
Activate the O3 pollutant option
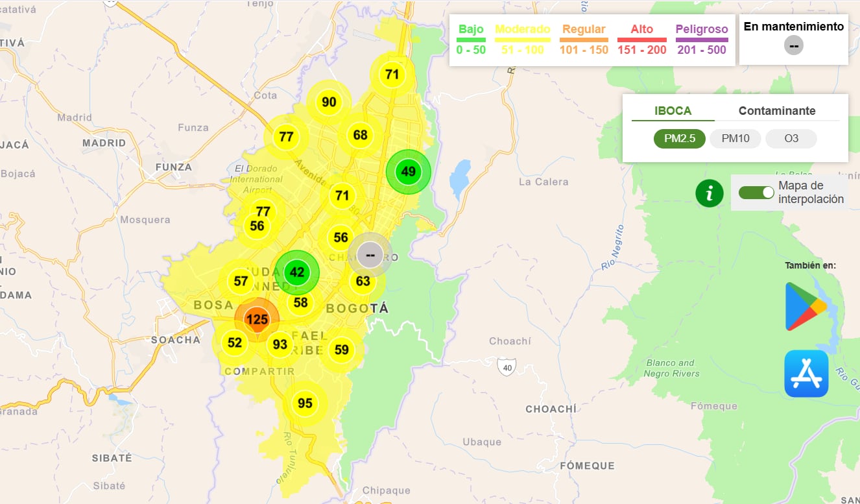click(791, 138)
